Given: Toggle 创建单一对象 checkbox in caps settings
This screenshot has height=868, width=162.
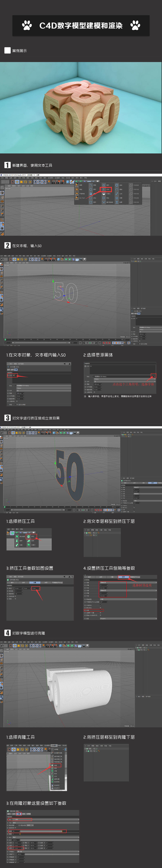Looking at the screenshot, I should point(101,613).
